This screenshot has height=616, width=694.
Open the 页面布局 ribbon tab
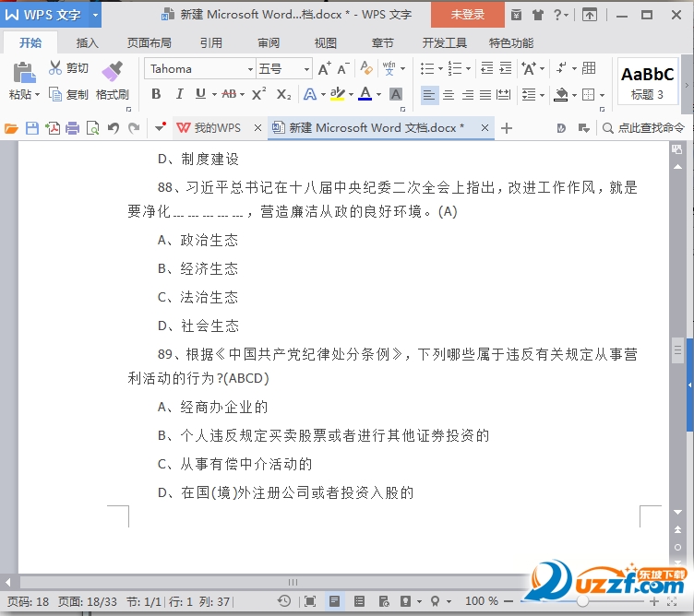[x=150, y=43]
